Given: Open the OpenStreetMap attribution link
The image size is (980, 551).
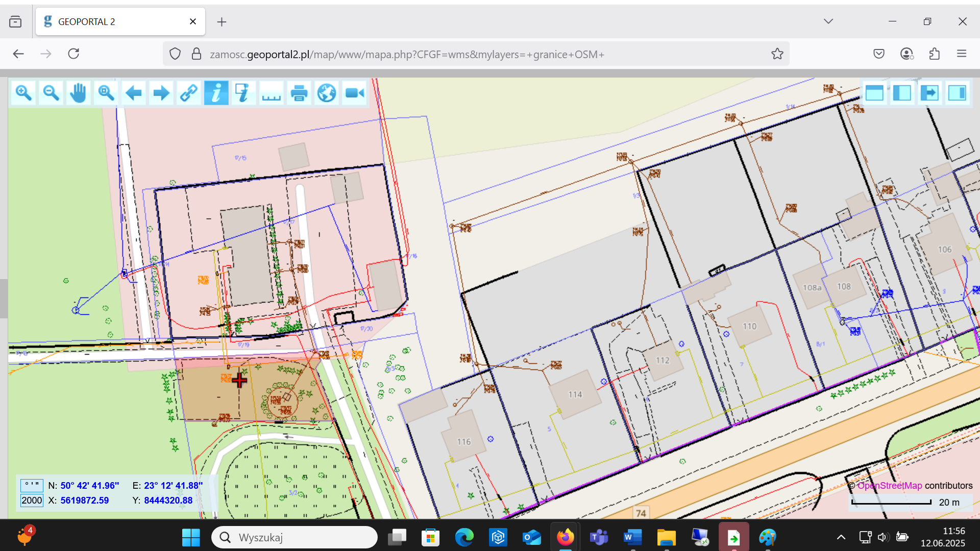Looking at the screenshot, I should coord(890,486).
